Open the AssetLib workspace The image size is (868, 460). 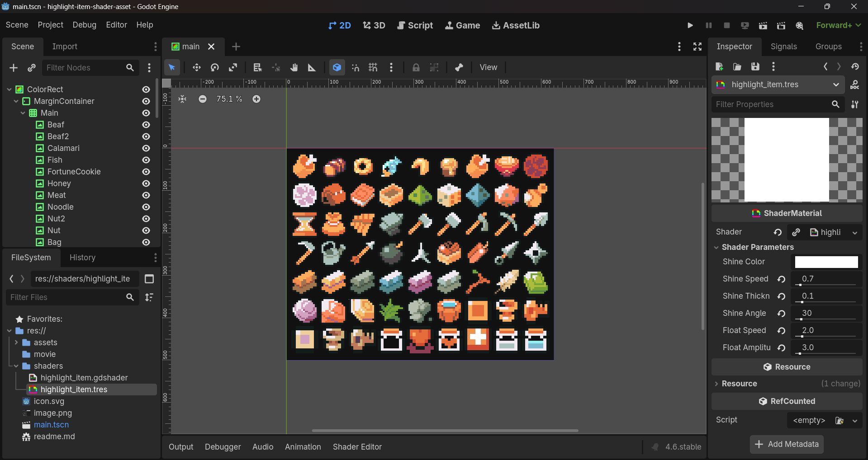516,25
